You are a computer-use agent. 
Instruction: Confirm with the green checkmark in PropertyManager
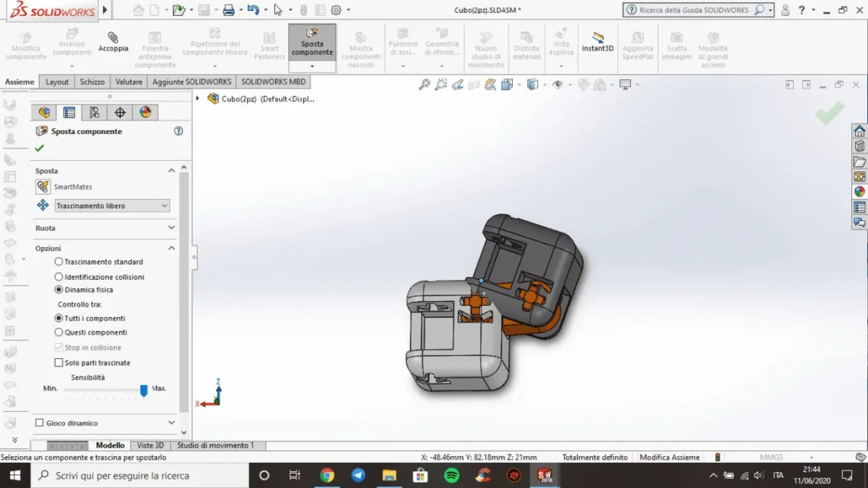pos(40,149)
